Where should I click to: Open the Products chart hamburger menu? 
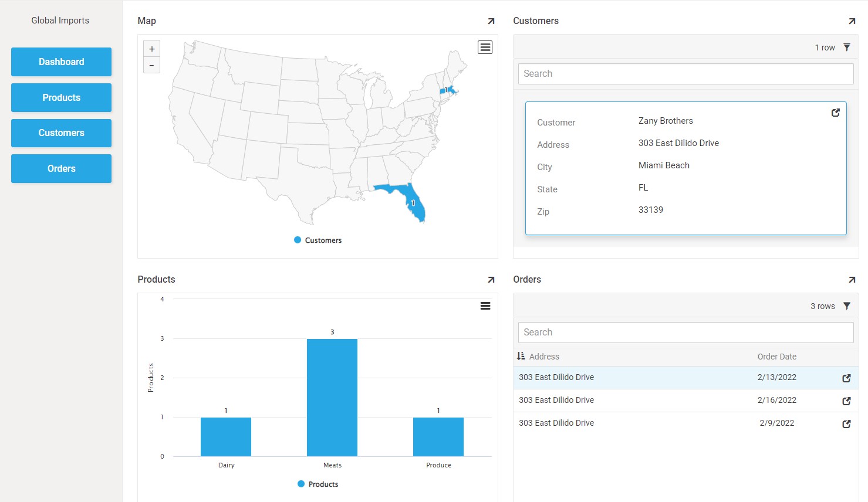coord(485,306)
